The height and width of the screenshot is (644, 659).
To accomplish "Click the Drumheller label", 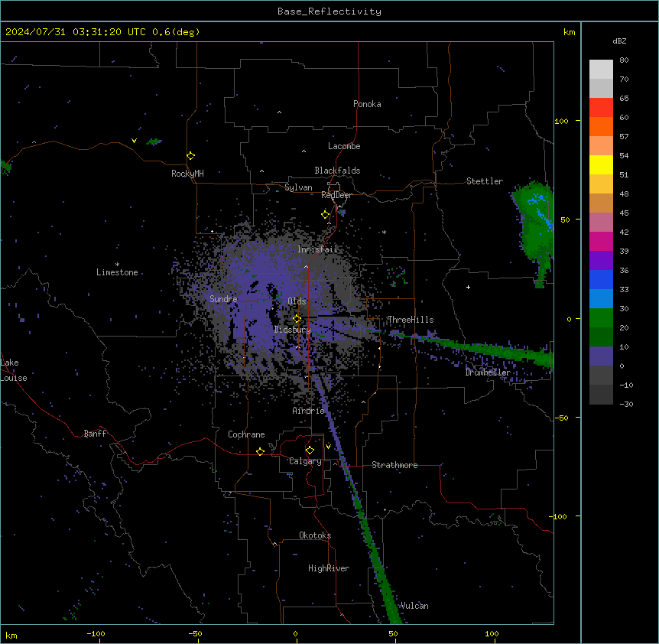I will [488, 372].
